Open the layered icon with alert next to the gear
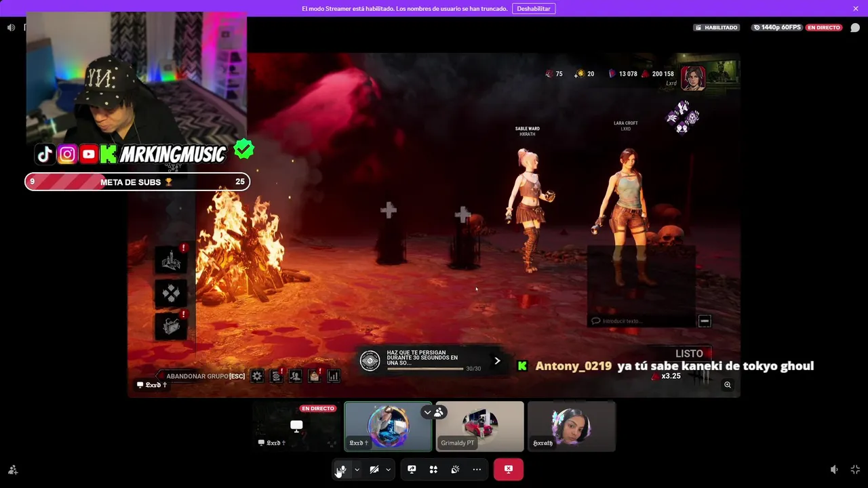Image resolution: width=868 pixels, height=488 pixels. click(x=276, y=375)
